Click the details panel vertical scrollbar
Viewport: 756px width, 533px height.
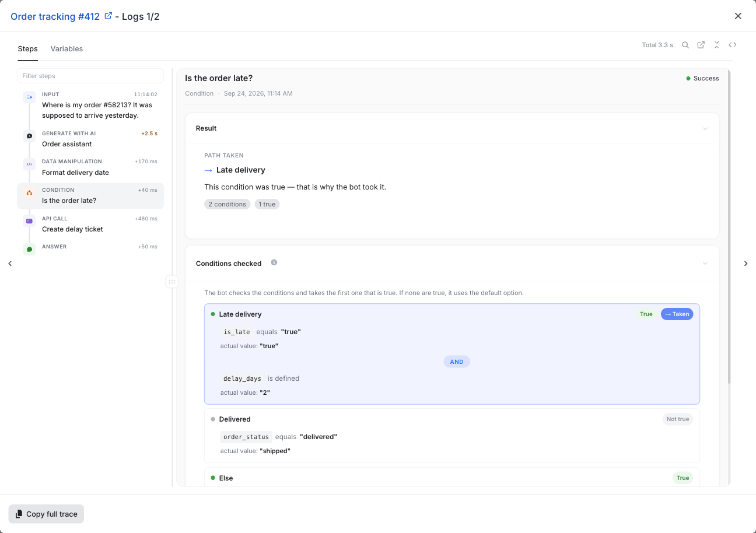pyautogui.click(x=728, y=227)
